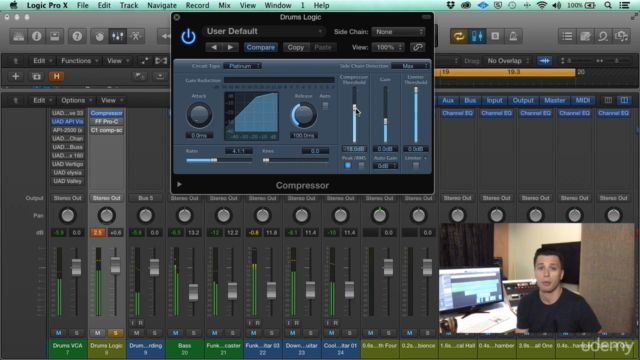Image resolution: width=640 pixels, height=360 pixels.
Task: Open the Editors scissors icon
Action: 136,36
